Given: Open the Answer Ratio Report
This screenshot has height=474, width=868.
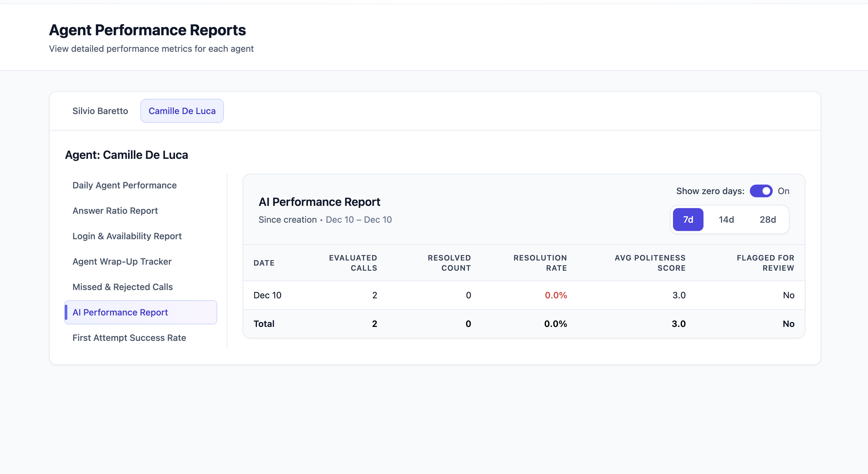Looking at the screenshot, I should tap(115, 211).
